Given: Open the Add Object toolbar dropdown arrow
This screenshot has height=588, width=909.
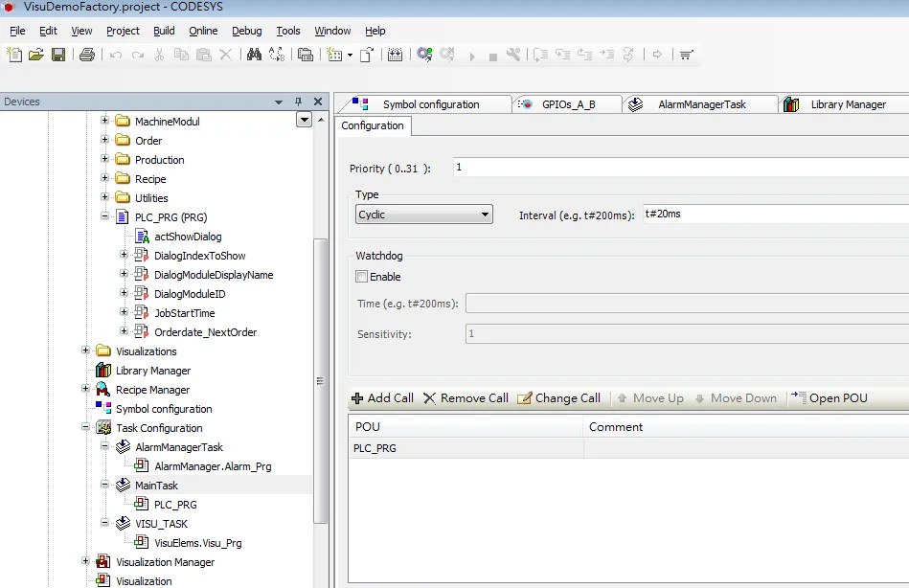Looking at the screenshot, I should coord(351,56).
